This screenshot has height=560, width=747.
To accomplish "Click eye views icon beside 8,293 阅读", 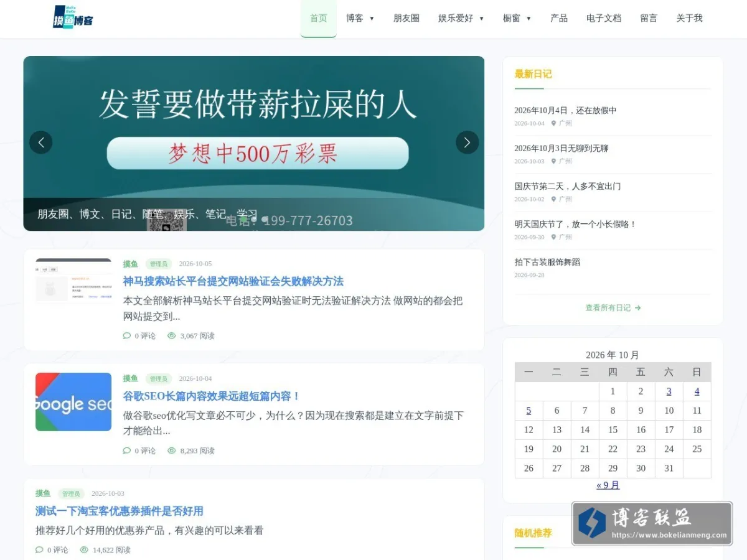I will click(x=172, y=450).
